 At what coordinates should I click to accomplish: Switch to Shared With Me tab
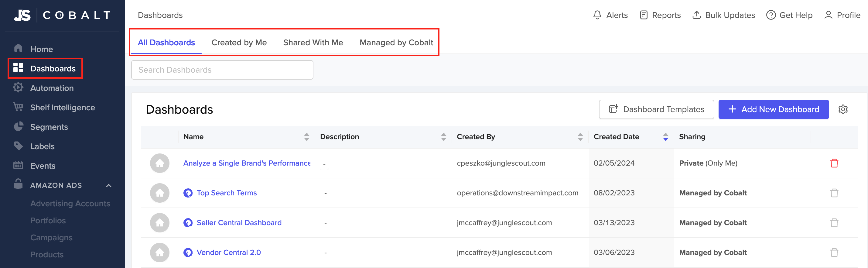(313, 43)
